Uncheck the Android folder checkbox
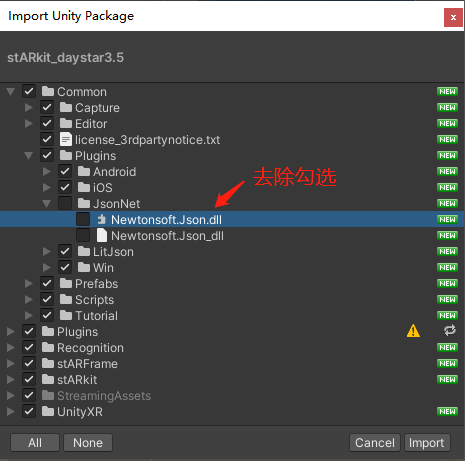 tap(65, 171)
